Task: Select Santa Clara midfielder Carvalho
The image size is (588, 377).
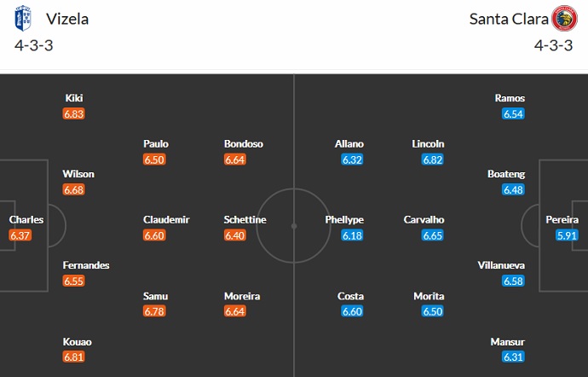Action: tap(424, 220)
